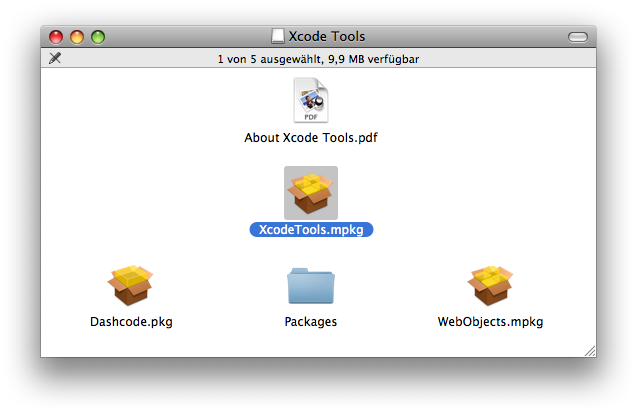Click the window resize grip corner
Image resolution: width=637 pixels, height=413 pixels.
590,351
